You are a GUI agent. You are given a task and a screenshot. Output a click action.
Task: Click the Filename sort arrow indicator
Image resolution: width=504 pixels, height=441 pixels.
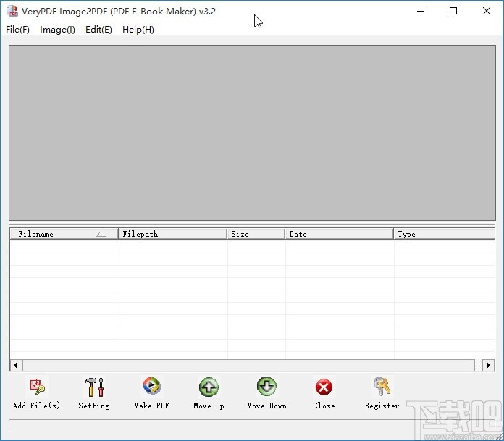[101, 234]
